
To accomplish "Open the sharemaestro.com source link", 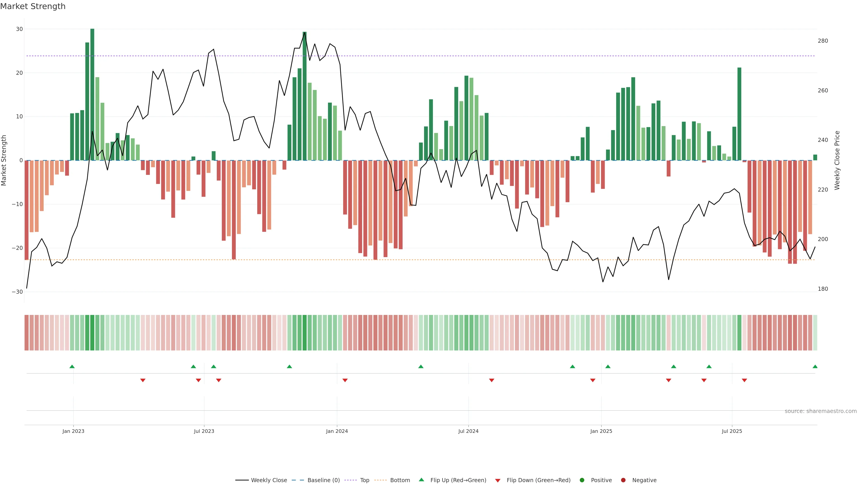I will (821, 411).
